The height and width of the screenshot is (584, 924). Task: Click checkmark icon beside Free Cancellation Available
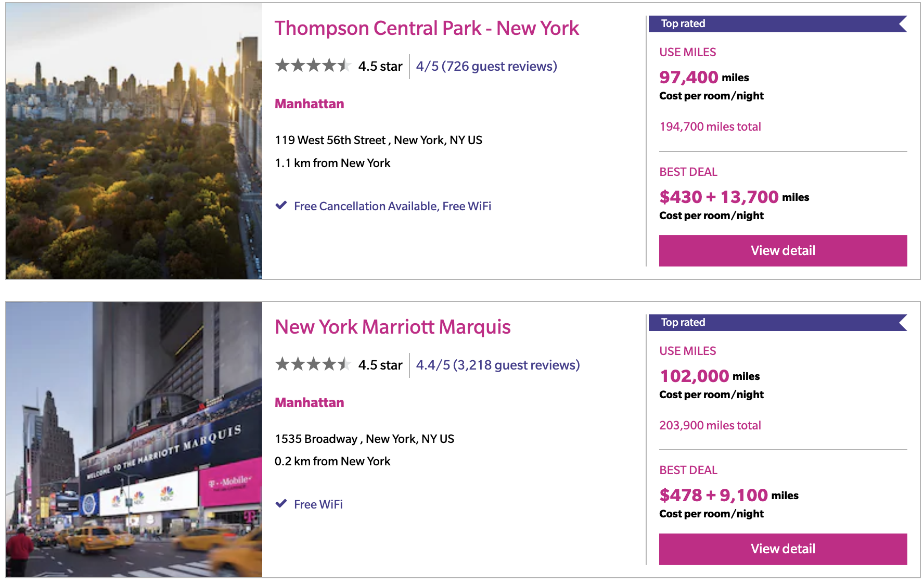coord(281,206)
